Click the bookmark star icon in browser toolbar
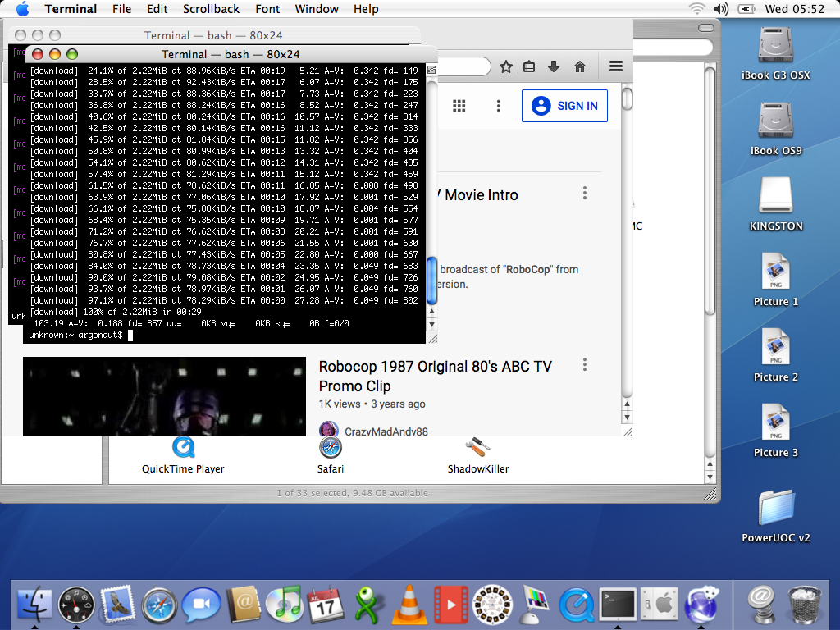Screen dimensions: 840x630 (505, 66)
